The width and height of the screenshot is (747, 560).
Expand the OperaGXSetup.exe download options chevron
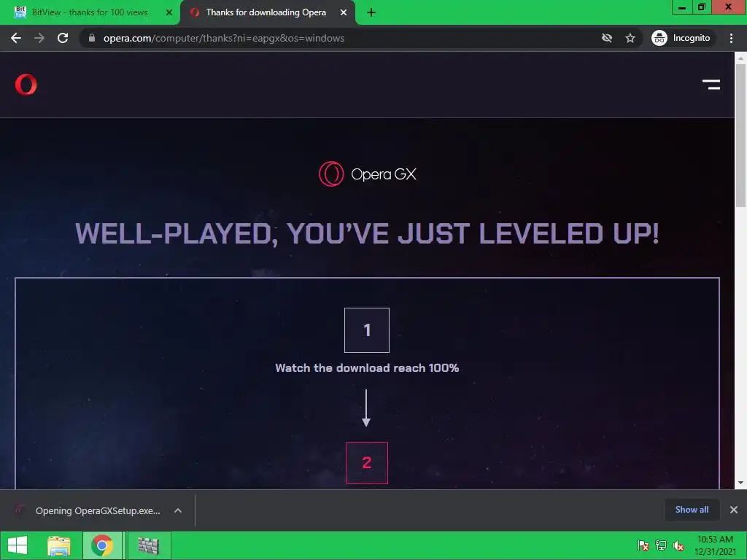tap(178, 510)
